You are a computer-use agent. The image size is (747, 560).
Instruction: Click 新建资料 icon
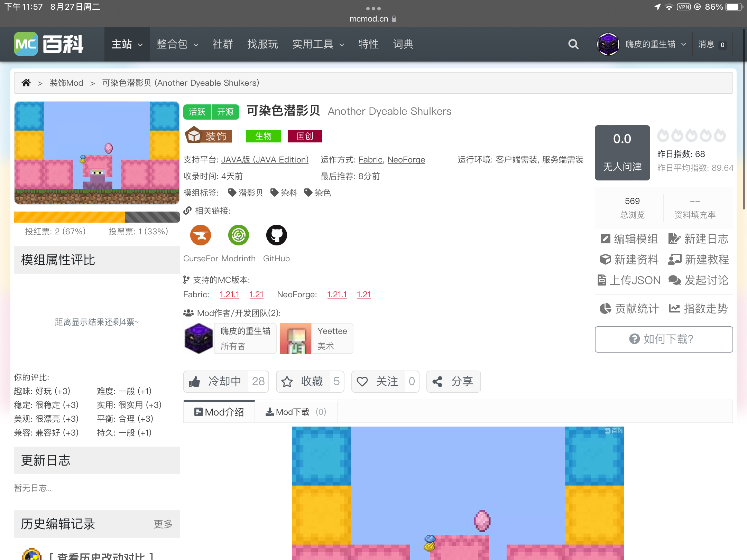pos(629,260)
